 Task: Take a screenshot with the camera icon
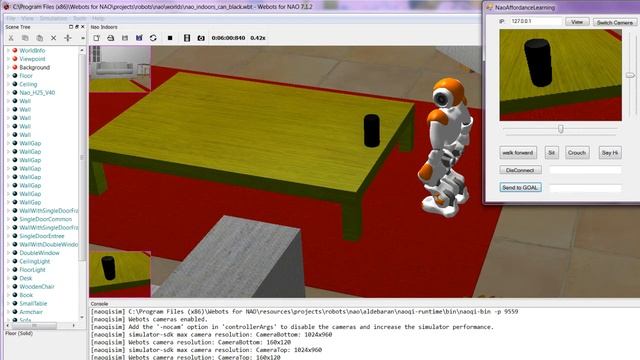[x=201, y=38]
